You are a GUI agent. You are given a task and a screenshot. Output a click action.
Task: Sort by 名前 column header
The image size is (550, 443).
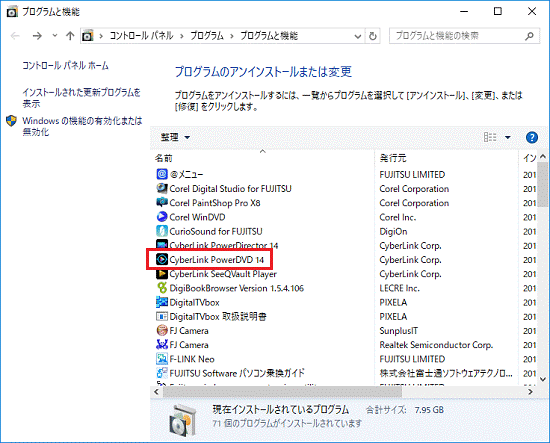click(262, 158)
